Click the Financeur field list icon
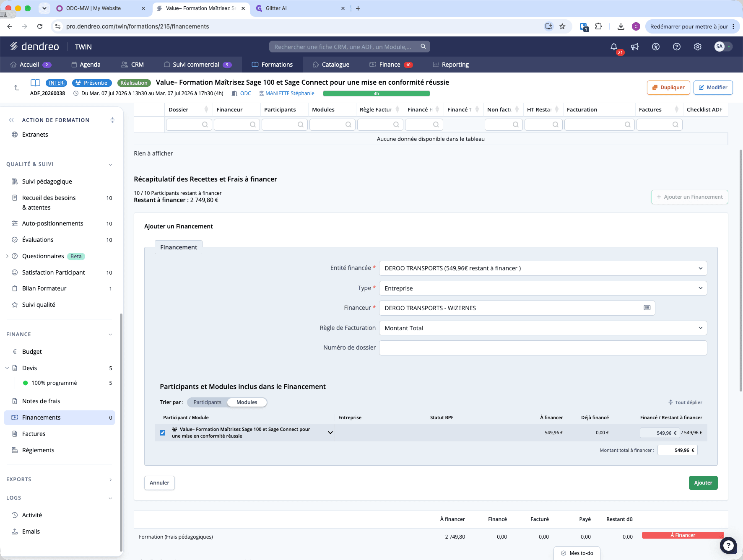This screenshot has height=560, width=743. click(647, 308)
